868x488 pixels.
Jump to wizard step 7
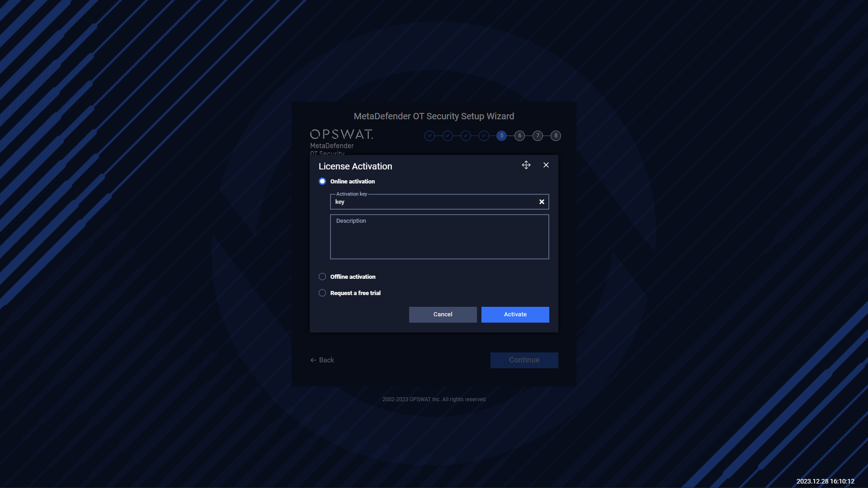click(x=538, y=136)
